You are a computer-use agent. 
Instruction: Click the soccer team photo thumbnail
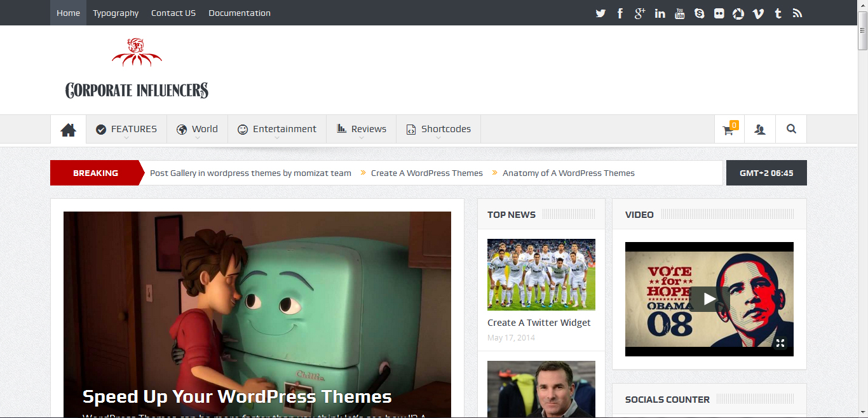541,274
